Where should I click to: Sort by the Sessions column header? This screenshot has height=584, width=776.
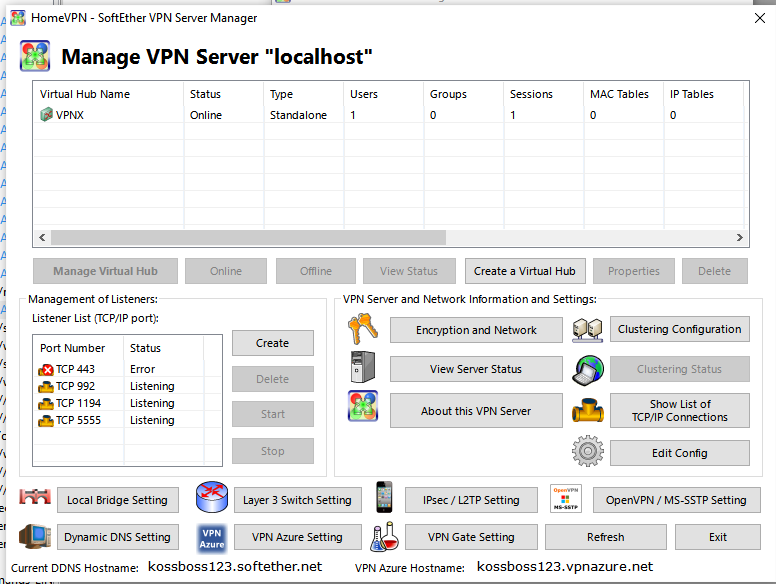543,94
